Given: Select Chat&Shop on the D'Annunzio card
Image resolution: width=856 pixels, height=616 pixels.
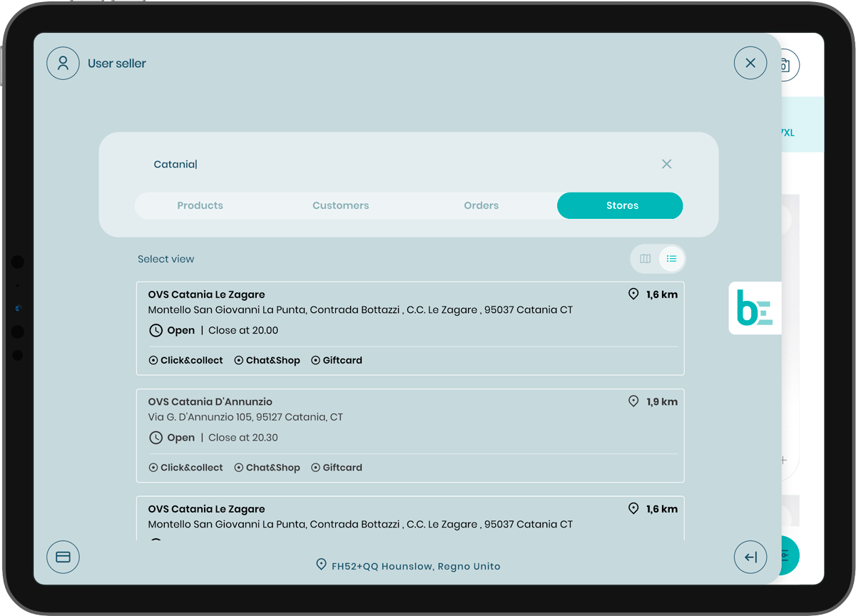Looking at the screenshot, I should (x=267, y=468).
